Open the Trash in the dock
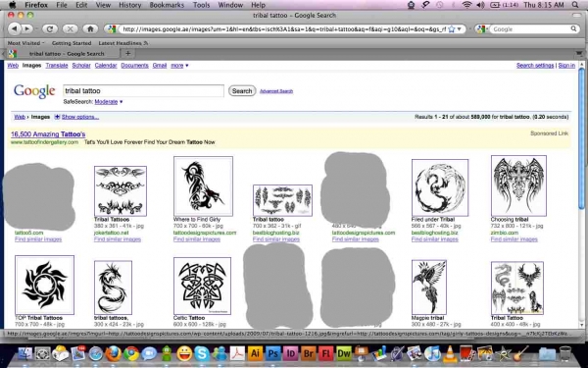This screenshot has width=588, height=368. point(565,353)
